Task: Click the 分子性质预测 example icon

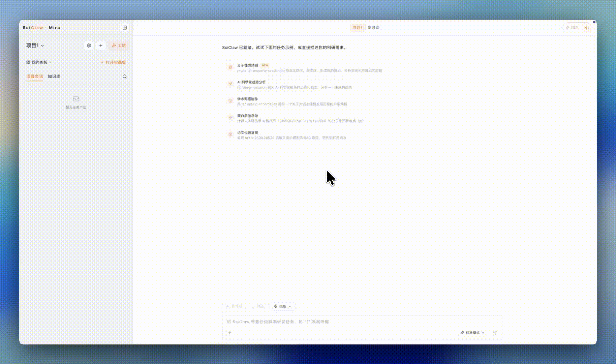Action: (x=230, y=67)
